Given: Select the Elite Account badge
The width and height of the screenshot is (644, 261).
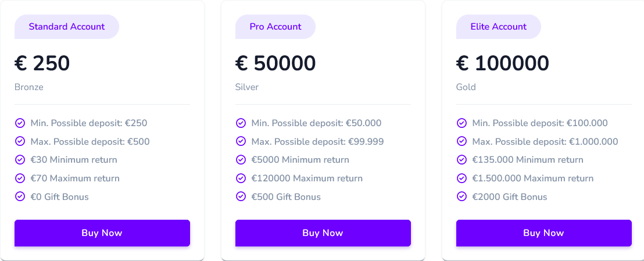Looking at the screenshot, I should [x=499, y=27].
